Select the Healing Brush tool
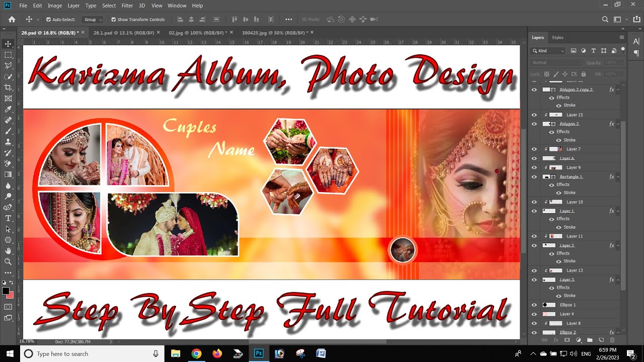 [x=8, y=120]
